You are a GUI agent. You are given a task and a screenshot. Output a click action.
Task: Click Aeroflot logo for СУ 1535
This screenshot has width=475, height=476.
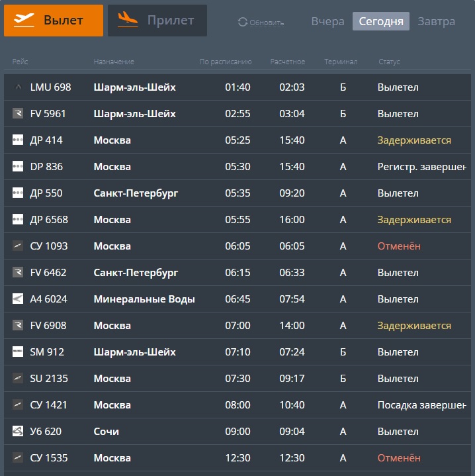18,457
